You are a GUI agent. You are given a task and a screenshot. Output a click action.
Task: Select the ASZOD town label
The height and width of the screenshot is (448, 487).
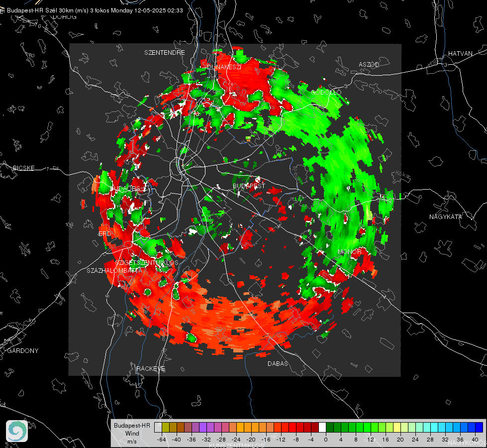coord(369,64)
